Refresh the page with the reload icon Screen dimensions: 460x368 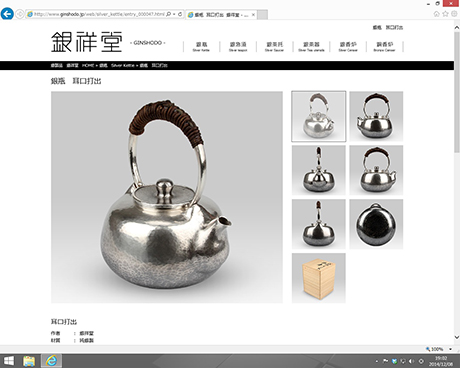click(180, 14)
